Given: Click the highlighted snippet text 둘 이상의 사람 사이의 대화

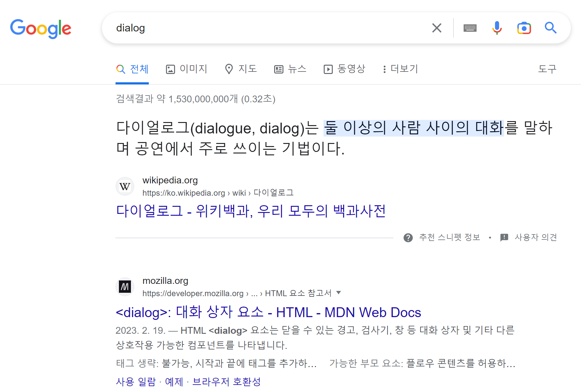Looking at the screenshot, I should 413,128.
